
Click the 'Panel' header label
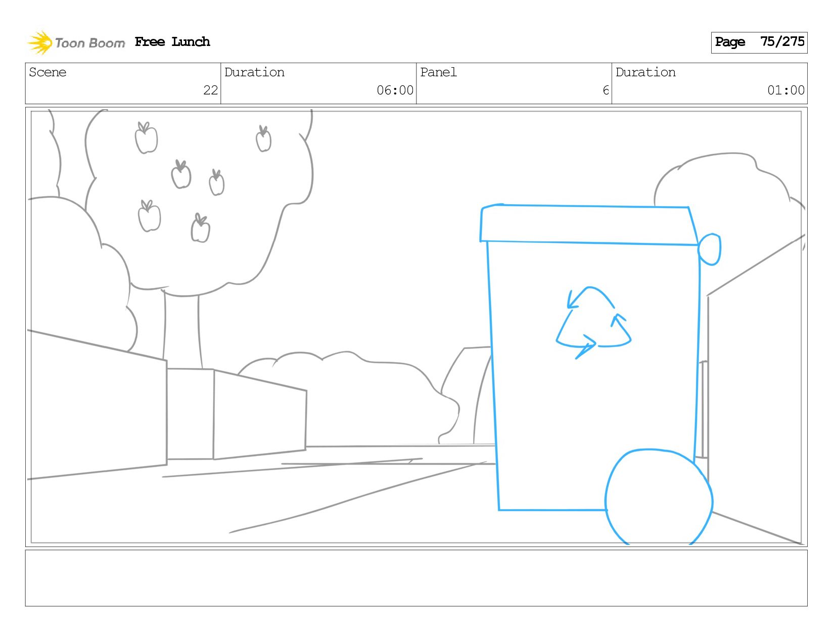pos(438,72)
